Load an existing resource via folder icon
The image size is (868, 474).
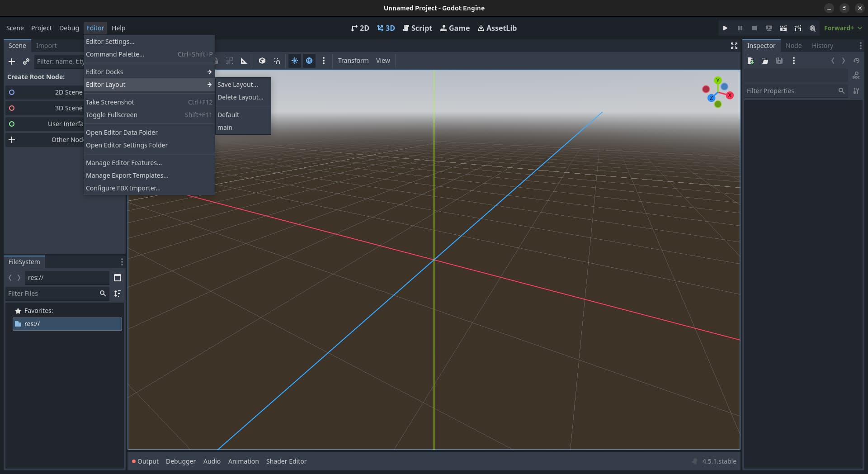[765, 61]
